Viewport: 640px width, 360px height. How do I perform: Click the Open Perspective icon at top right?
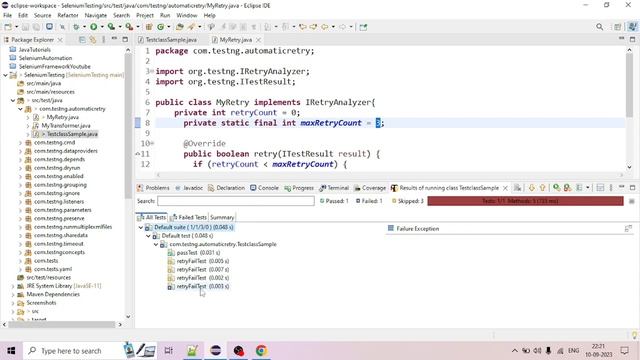(618, 27)
